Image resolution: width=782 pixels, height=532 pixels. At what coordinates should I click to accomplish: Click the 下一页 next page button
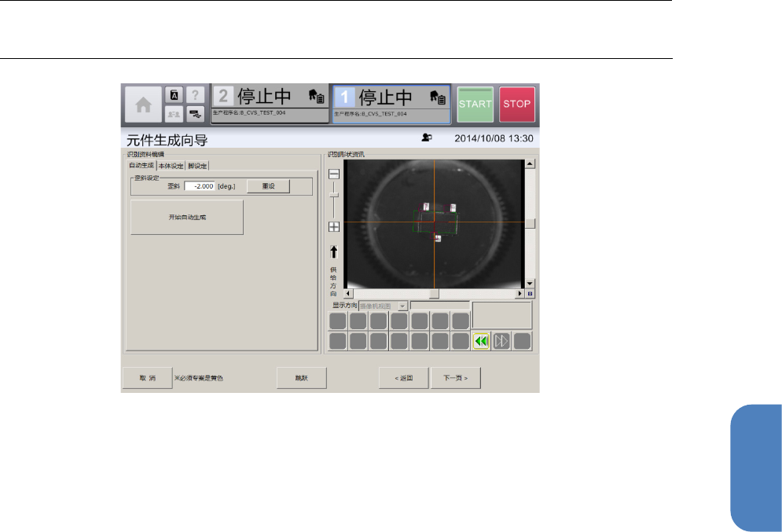455,378
